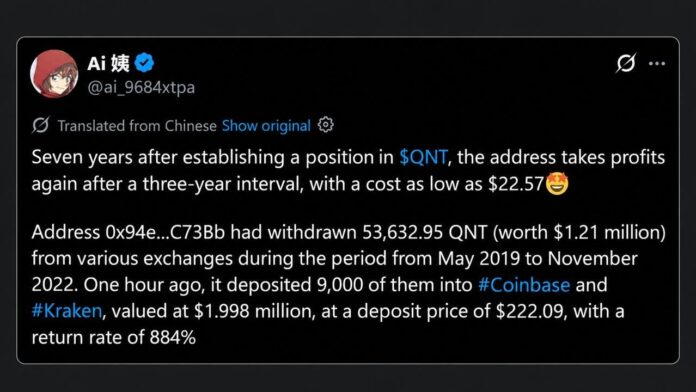
Task: Click the Grok icon at the post's top right
Action: [626, 63]
